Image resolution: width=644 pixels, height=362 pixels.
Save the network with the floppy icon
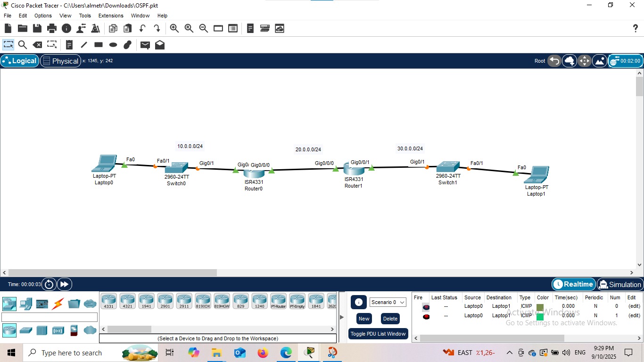click(x=37, y=28)
